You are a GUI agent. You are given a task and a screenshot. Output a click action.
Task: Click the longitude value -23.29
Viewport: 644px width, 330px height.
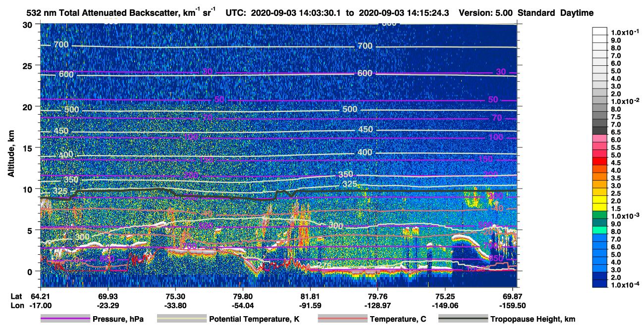click(107, 305)
